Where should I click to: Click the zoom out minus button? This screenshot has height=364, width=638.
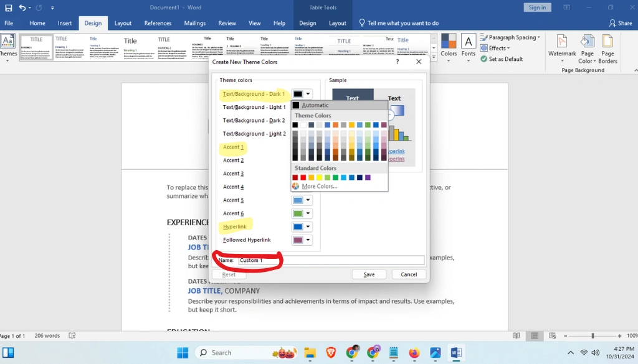pos(566,335)
